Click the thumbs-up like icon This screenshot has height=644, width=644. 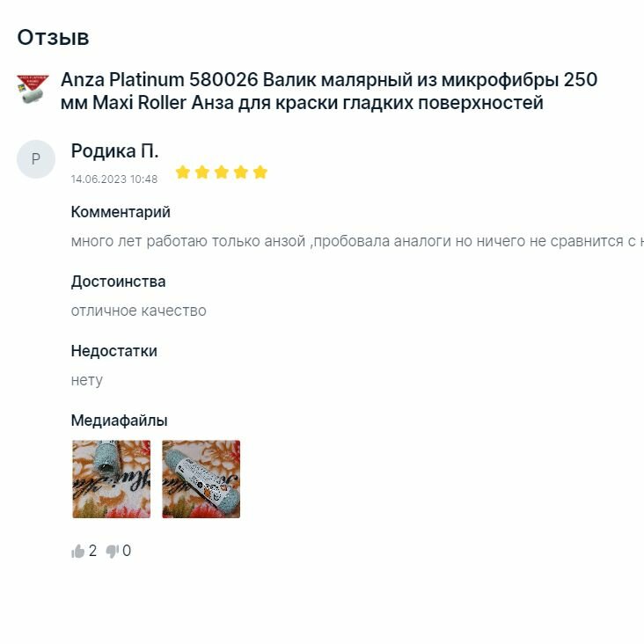(x=77, y=551)
